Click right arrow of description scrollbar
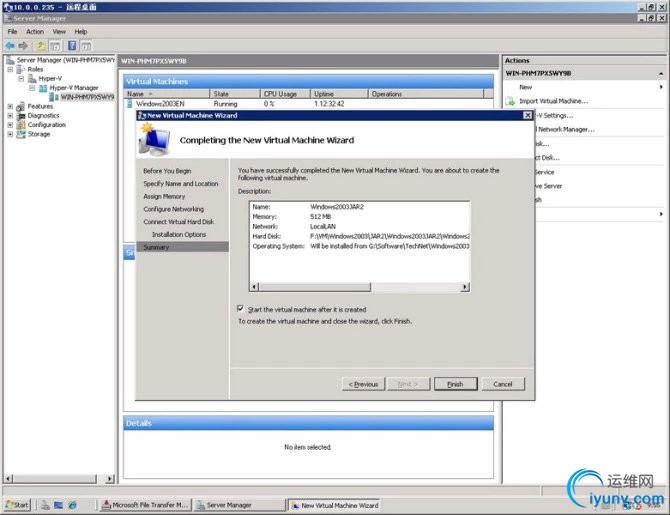This screenshot has height=515, width=670. pyautogui.click(x=465, y=287)
